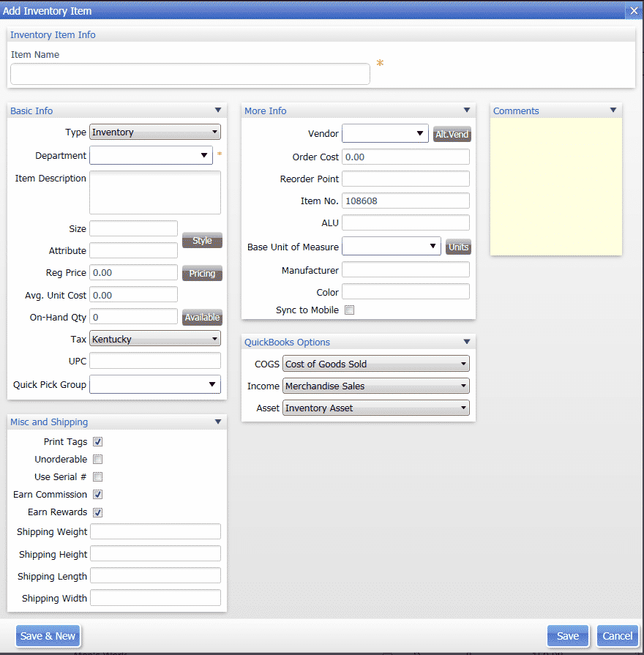Open the COGS account dropdown
The height and width of the screenshot is (655, 644).
[376, 364]
